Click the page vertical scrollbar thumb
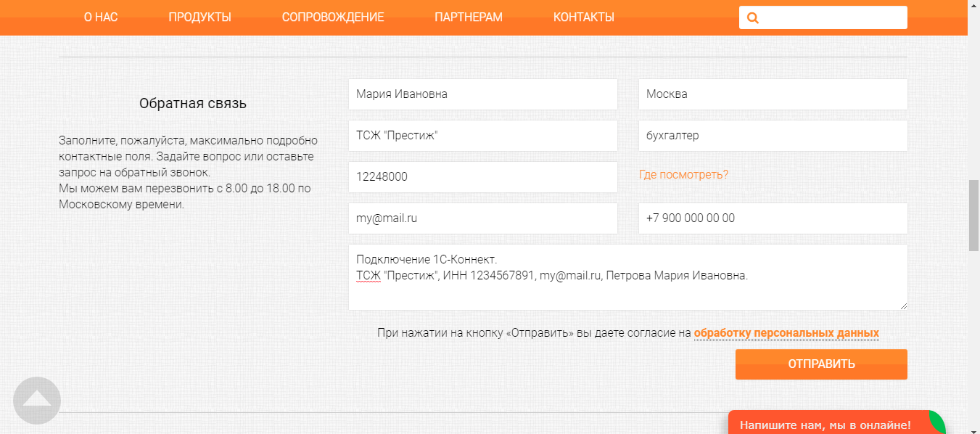The image size is (980, 434). coord(973,214)
